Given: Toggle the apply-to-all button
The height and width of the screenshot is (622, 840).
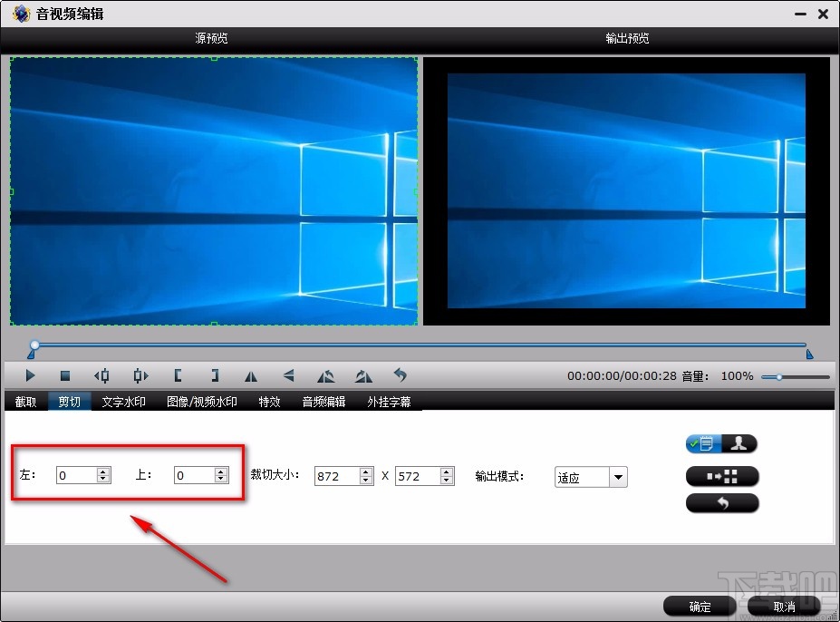Looking at the screenshot, I should 722,475.
